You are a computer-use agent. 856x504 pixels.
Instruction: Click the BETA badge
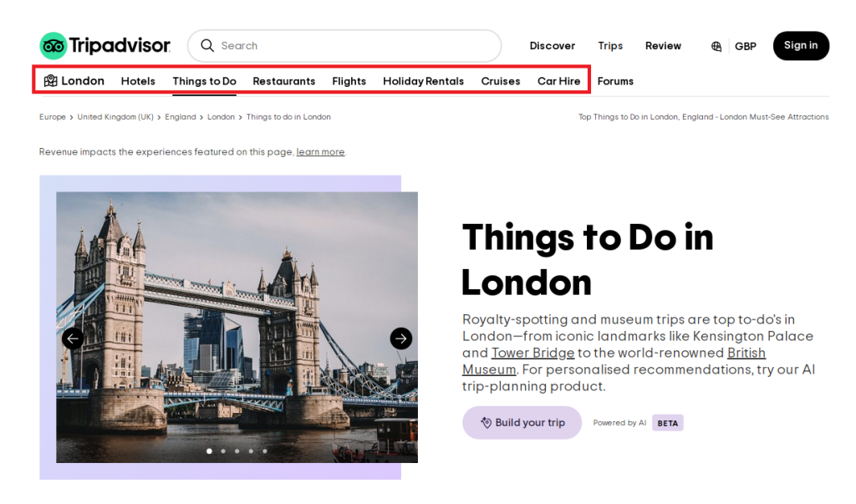(x=668, y=423)
